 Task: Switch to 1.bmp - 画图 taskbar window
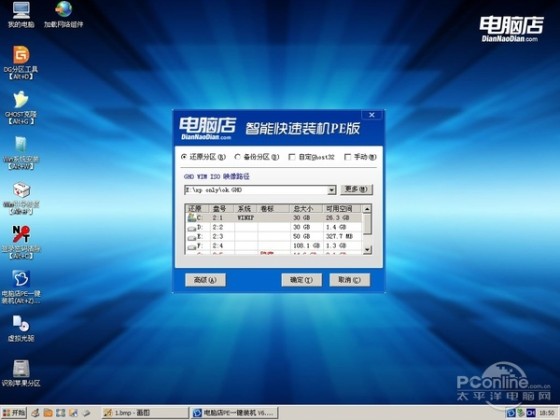(144, 413)
